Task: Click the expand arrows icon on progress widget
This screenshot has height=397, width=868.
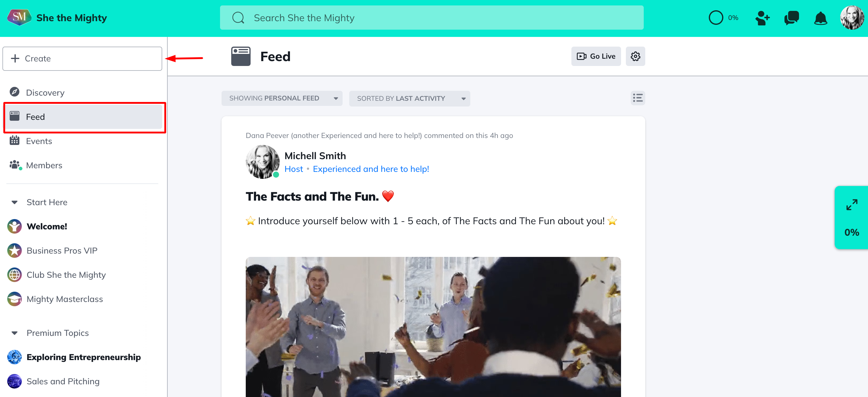Action: pos(851,205)
